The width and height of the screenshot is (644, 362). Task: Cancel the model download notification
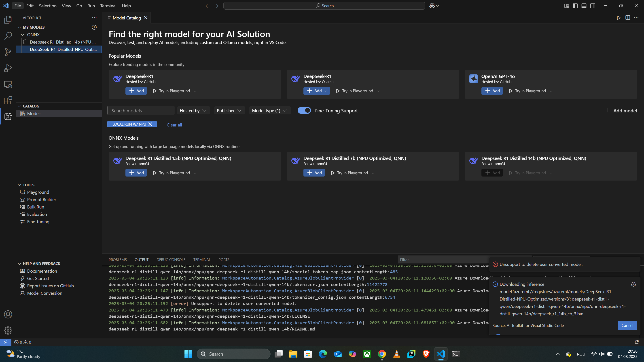(627, 325)
